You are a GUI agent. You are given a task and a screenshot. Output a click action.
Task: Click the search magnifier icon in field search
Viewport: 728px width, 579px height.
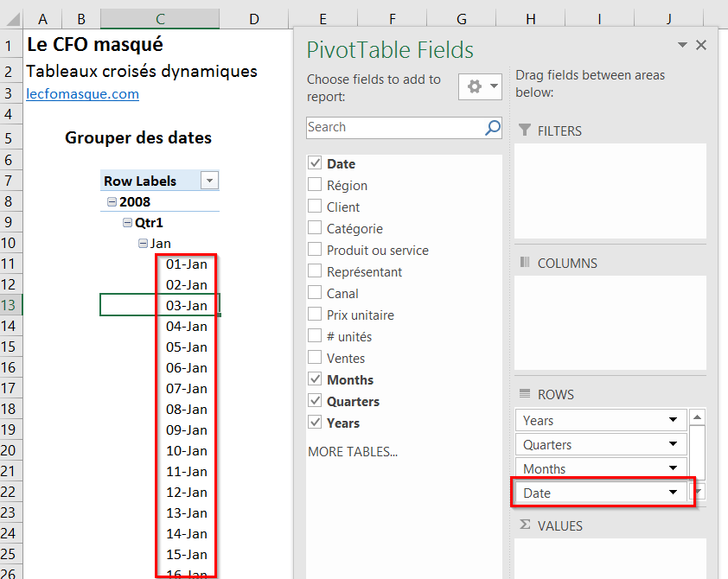[493, 128]
